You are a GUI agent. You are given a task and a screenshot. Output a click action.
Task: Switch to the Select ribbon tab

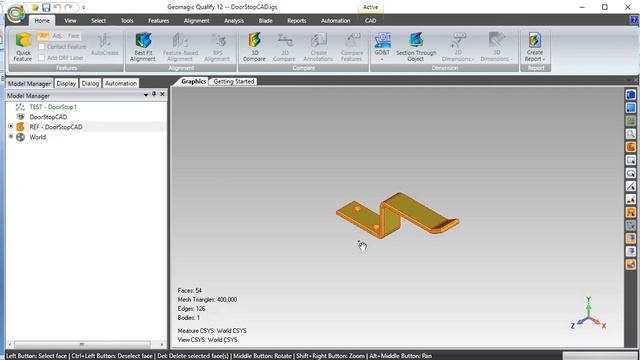[98, 20]
